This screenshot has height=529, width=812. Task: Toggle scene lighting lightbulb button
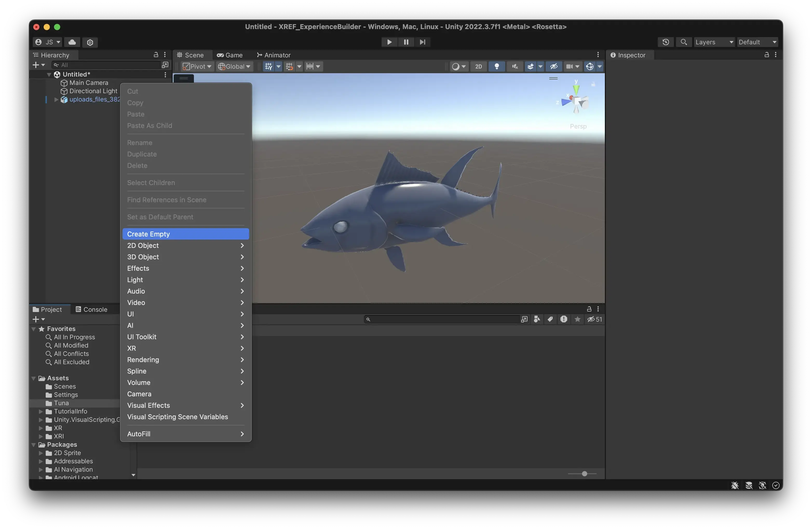coord(497,66)
